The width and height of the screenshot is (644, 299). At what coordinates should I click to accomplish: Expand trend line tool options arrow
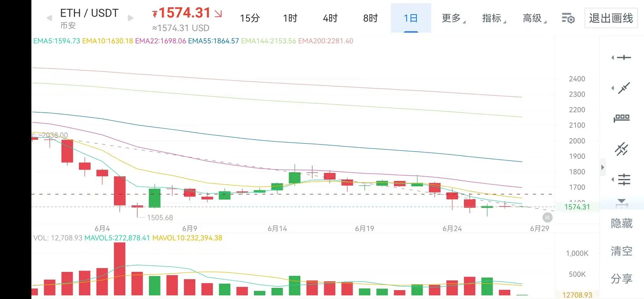tap(613, 88)
